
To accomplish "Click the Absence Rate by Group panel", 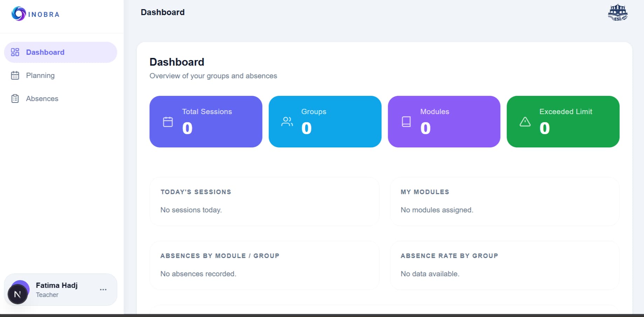I will pos(504,265).
